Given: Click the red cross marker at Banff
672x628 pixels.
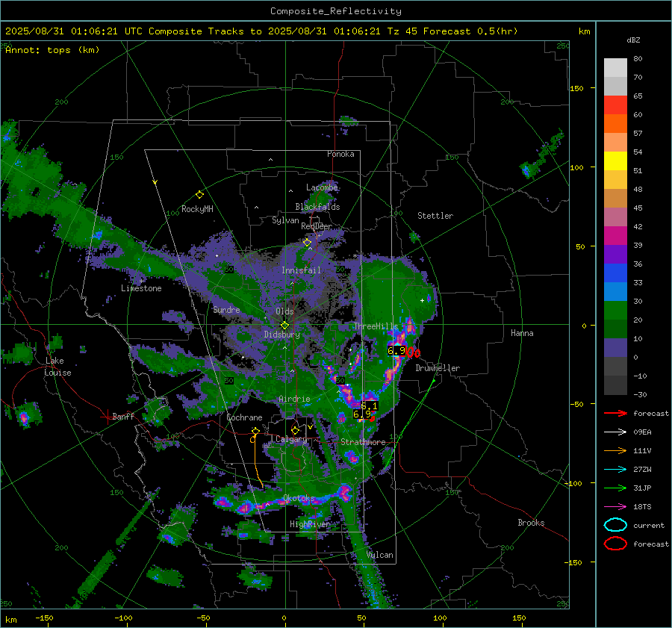Looking at the screenshot, I should pyautogui.click(x=107, y=417).
